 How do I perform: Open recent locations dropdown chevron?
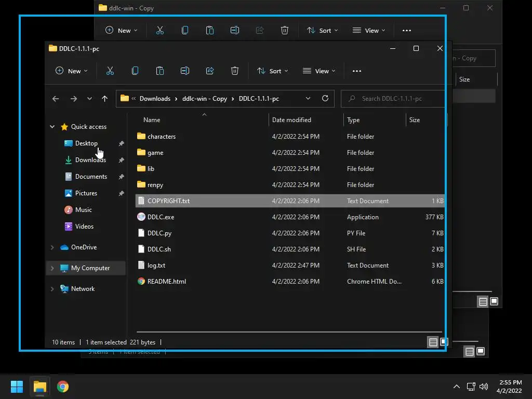click(x=89, y=99)
